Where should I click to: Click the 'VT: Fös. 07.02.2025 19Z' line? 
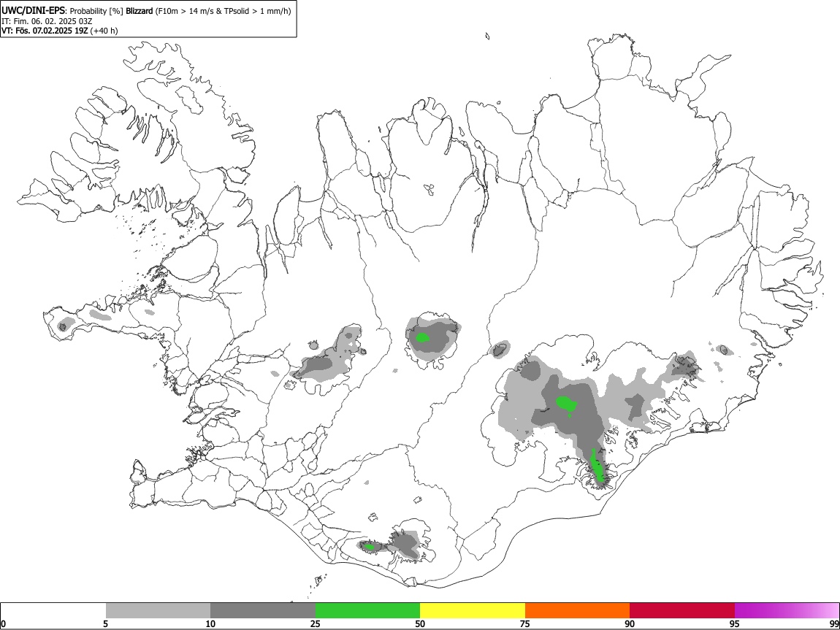click(x=45, y=31)
